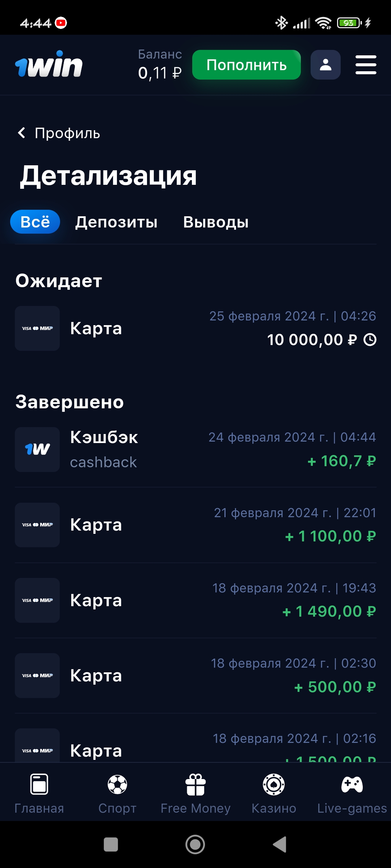
Task: Tap the Android home navigation button
Action: tap(195, 844)
